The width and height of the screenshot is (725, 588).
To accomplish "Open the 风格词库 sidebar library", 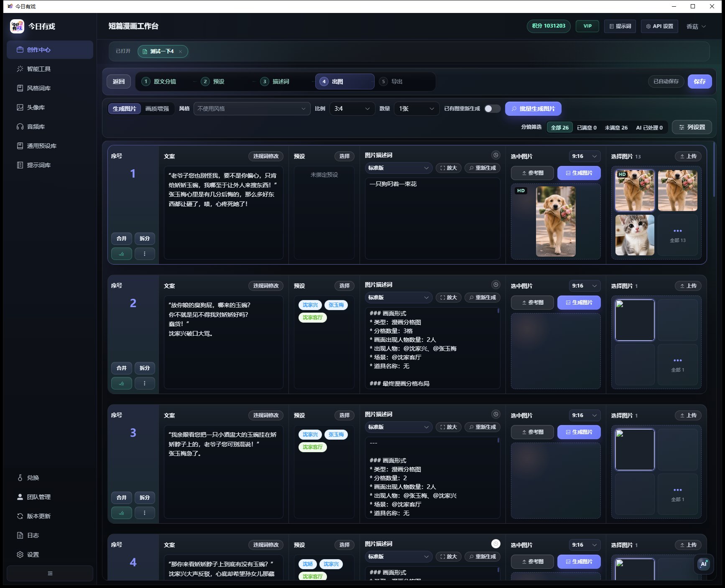I will click(50, 88).
